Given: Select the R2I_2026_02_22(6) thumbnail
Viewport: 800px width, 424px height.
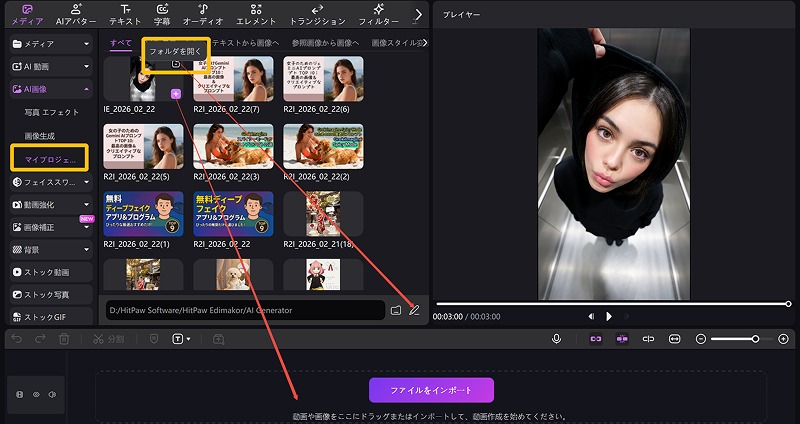Looking at the screenshot, I should pyautogui.click(x=323, y=79).
